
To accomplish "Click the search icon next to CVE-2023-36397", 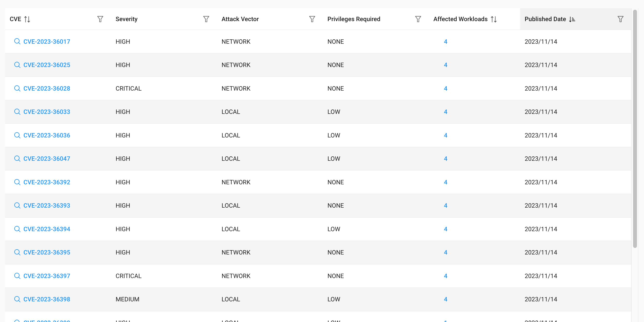I will pos(17,276).
